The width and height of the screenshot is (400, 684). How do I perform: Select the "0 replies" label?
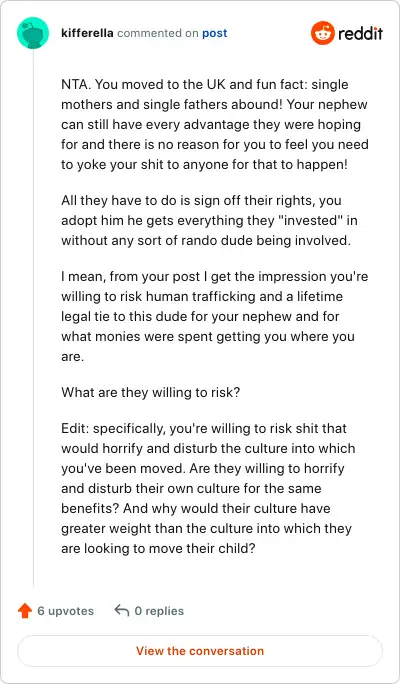click(159, 611)
